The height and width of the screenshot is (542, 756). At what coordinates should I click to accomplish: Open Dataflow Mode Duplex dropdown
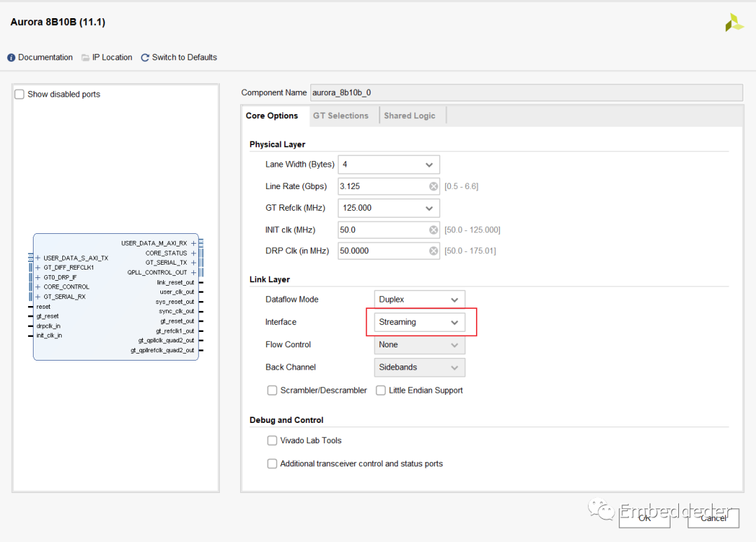pos(419,300)
